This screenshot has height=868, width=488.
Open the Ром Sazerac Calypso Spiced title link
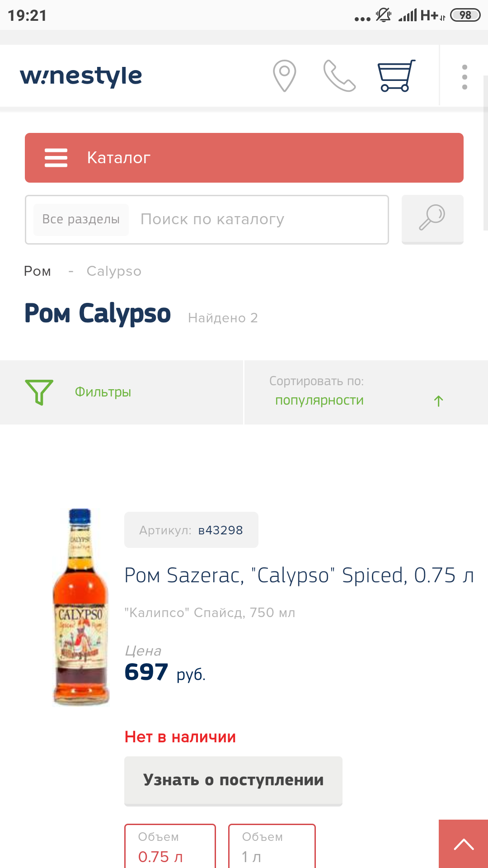coord(299,576)
